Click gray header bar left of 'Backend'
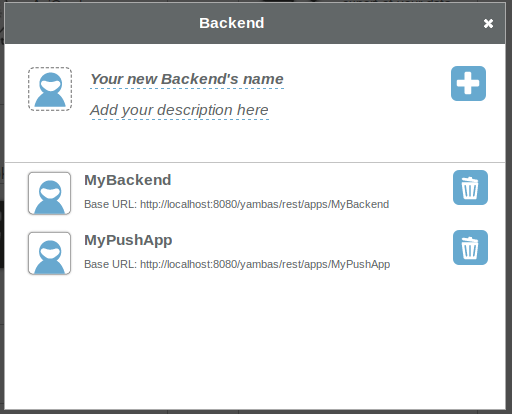The width and height of the screenshot is (512, 414). point(102,23)
